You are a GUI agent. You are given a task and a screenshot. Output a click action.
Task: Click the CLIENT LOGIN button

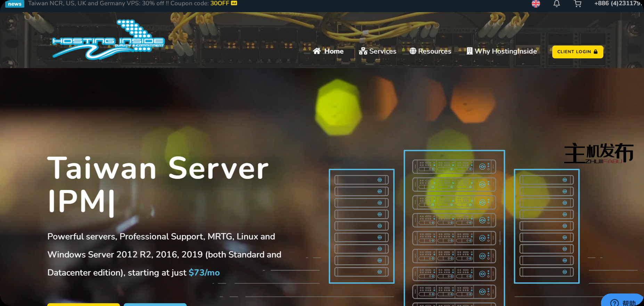578,52
